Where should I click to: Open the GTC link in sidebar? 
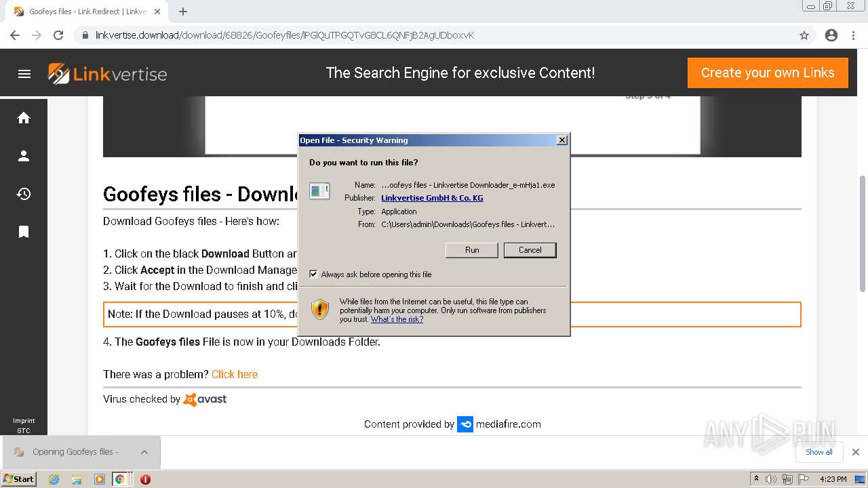pyautogui.click(x=24, y=430)
